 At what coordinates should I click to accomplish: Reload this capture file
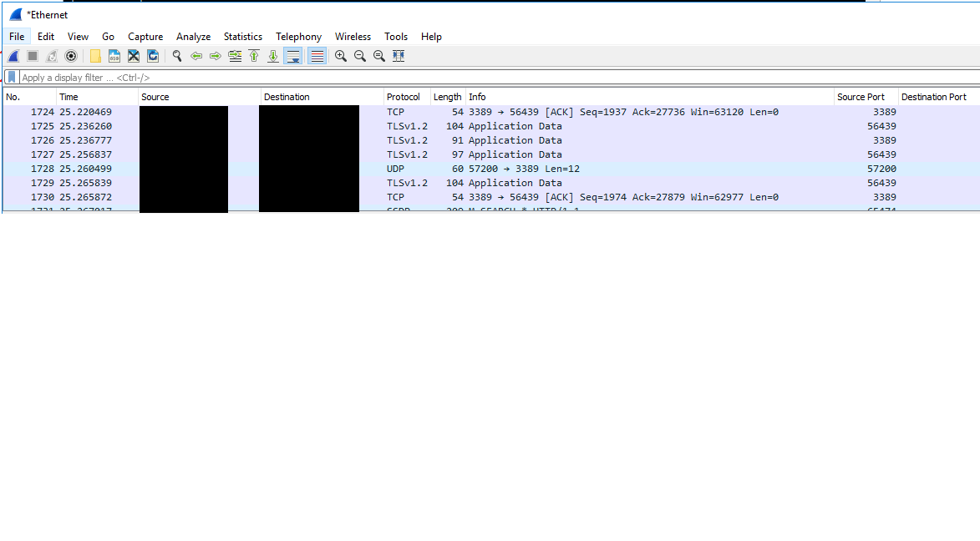153,56
